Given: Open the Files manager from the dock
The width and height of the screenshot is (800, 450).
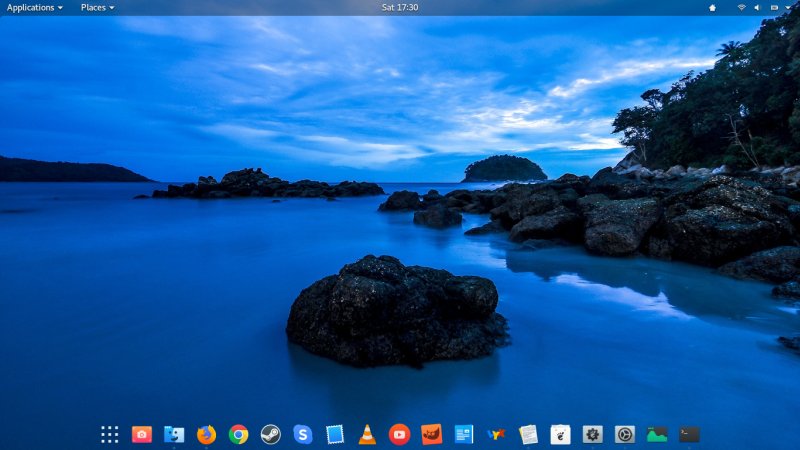Looking at the screenshot, I should tap(174, 434).
